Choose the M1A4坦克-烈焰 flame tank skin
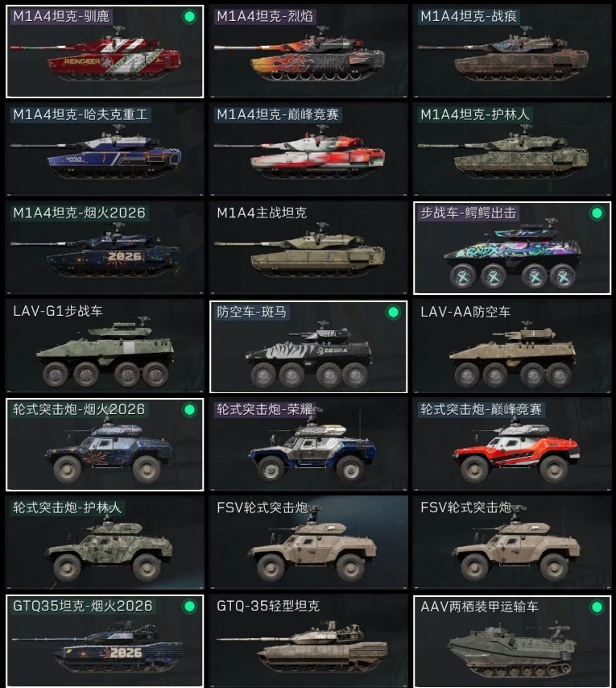Viewport: 616px width, 688px height. point(308,52)
